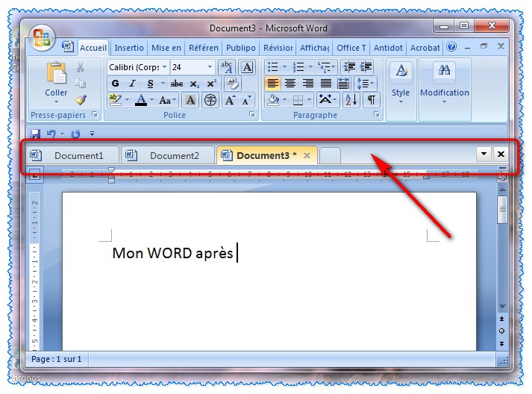Open the Style gallery

coord(401,84)
